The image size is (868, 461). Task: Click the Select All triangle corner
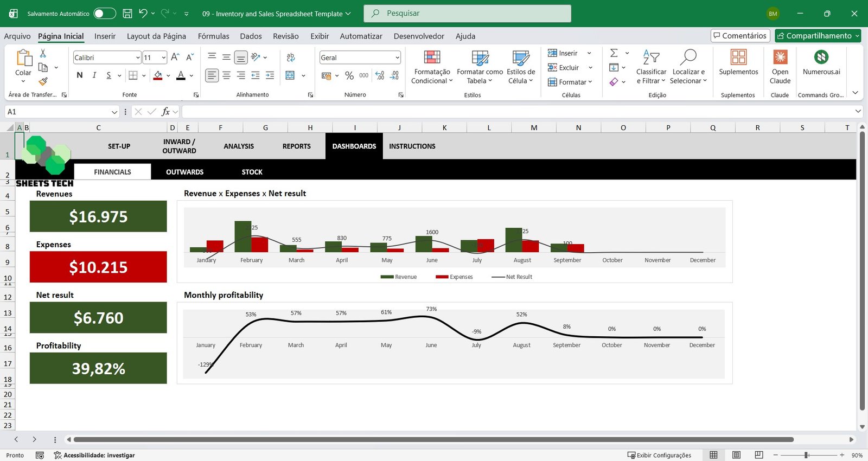[x=10, y=128]
